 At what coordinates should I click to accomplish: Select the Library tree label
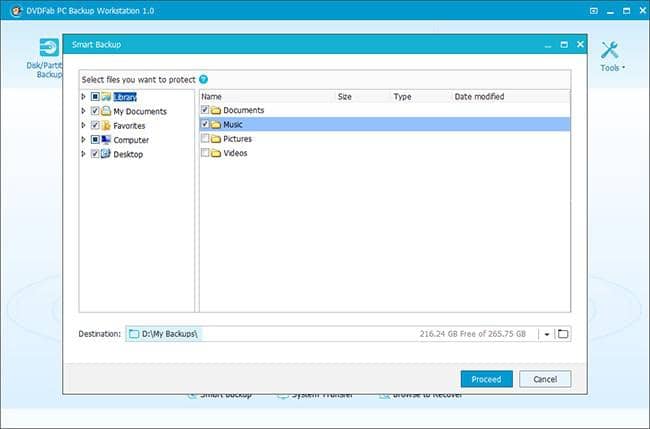[x=125, y=97]
